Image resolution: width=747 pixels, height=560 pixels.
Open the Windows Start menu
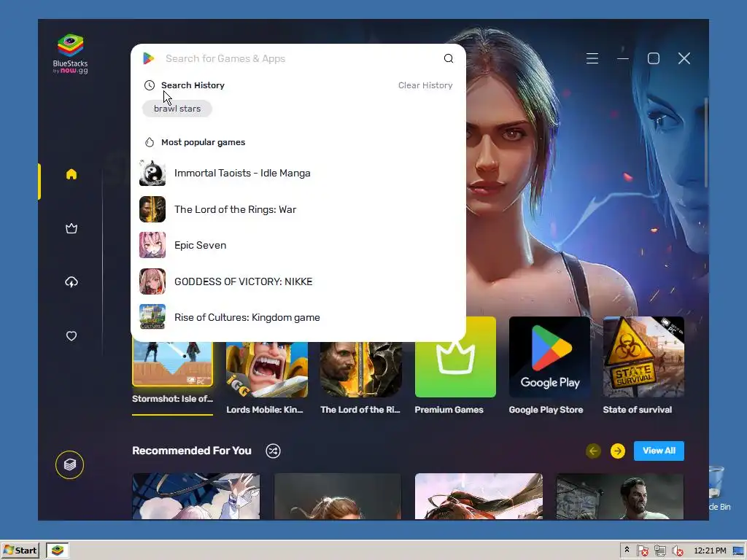(x=20, y=551)
